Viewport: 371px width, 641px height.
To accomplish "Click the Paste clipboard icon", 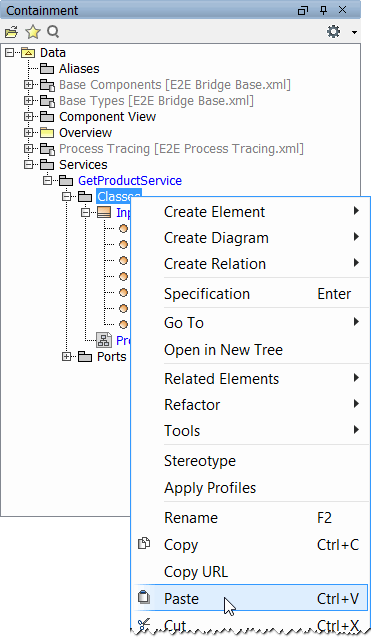I will click(x=144, y=597).
